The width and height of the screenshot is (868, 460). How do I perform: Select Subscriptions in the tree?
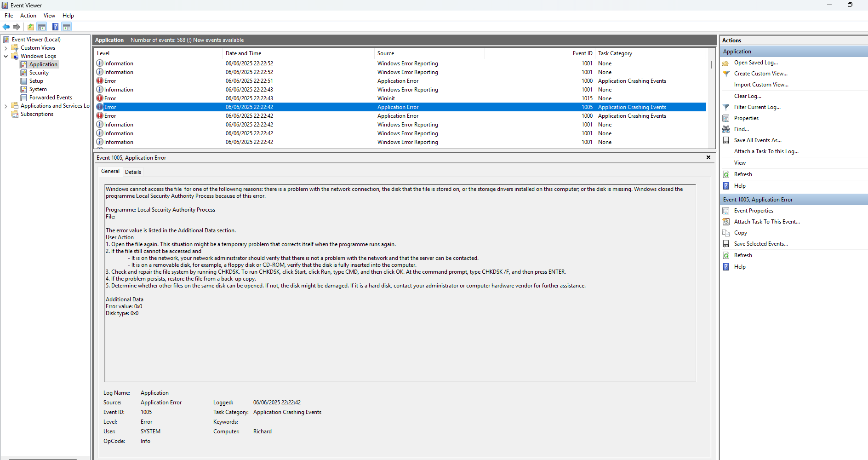pyautogui.click(x=37, y=114)
